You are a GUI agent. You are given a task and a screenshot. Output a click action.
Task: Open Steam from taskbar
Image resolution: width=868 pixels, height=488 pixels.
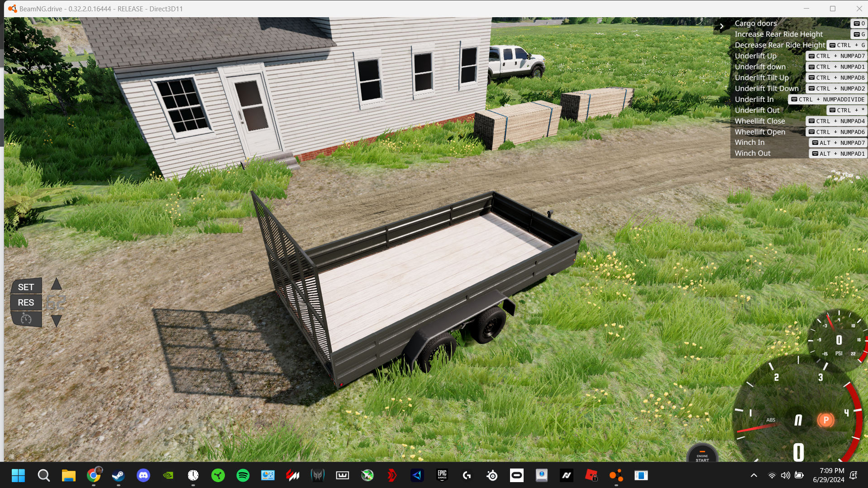pyautogui.click(x=119, y=475)
